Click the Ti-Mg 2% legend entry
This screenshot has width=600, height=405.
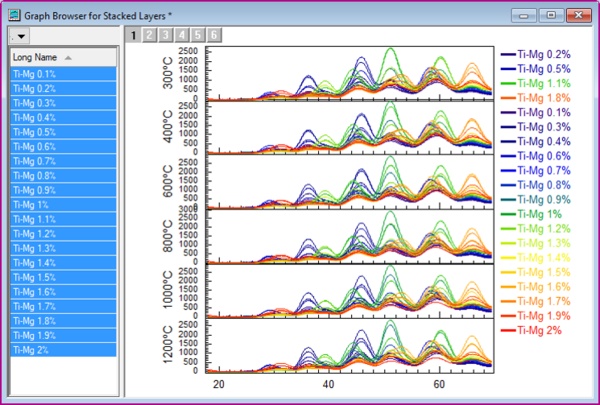pos(531,331)
